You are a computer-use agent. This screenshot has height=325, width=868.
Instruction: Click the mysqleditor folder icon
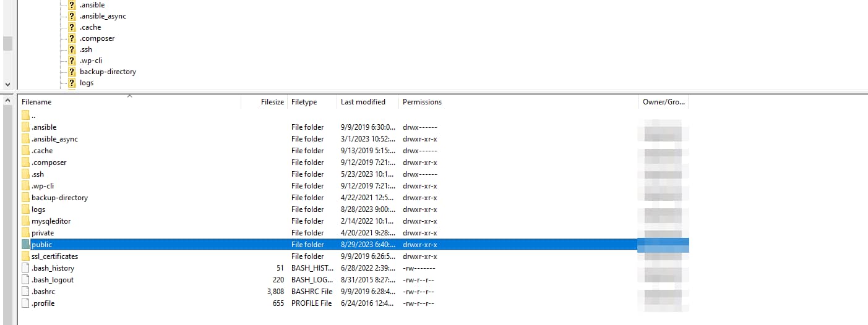point(25,221)
